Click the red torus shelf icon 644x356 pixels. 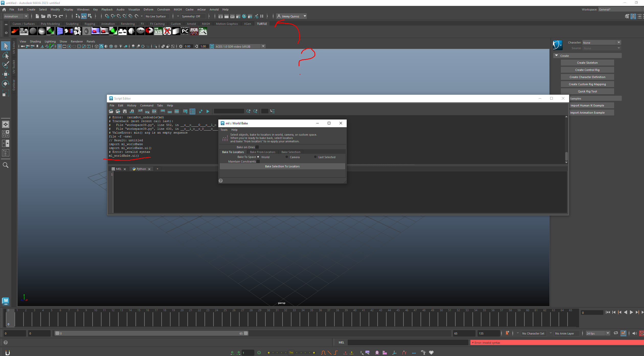pos(149,31)
